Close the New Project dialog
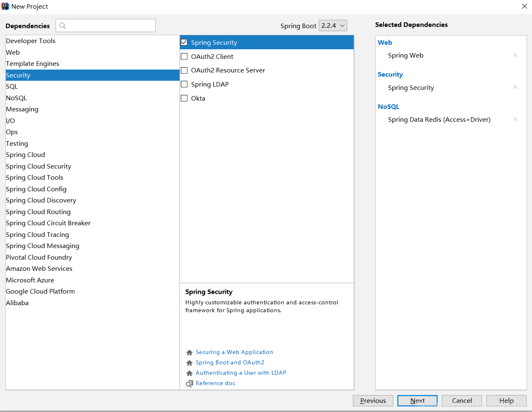 [x=524, y=6]
